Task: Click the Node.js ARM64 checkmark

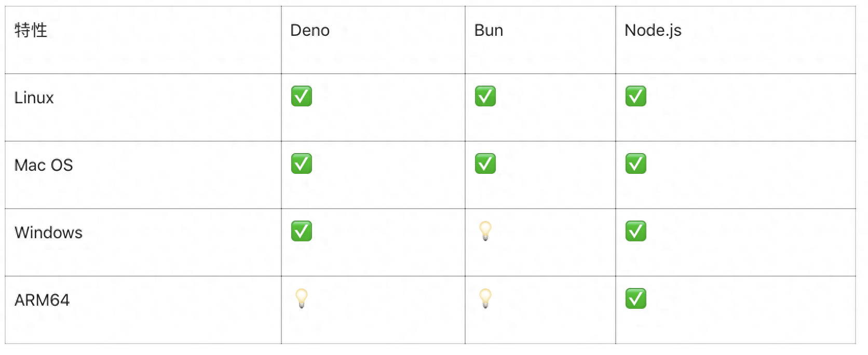Action: (636, 298)
